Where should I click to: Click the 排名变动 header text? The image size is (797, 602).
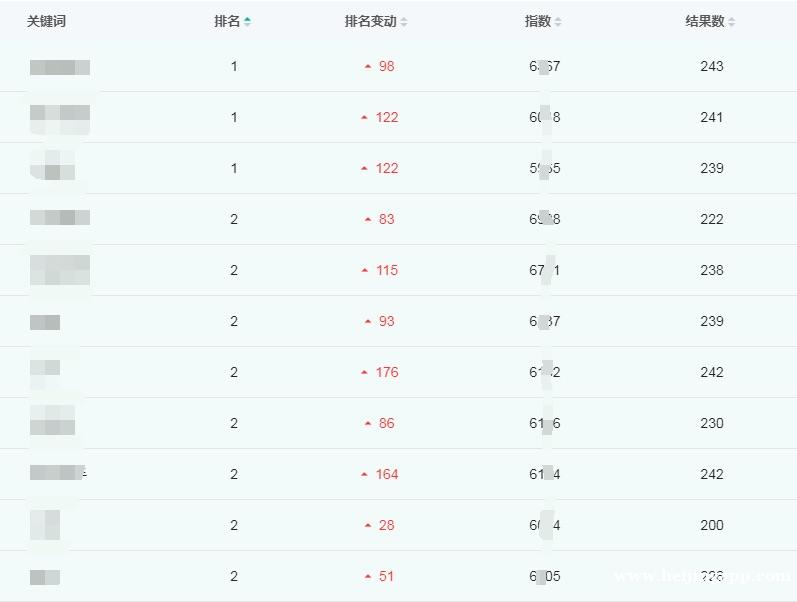pos(371,21)
